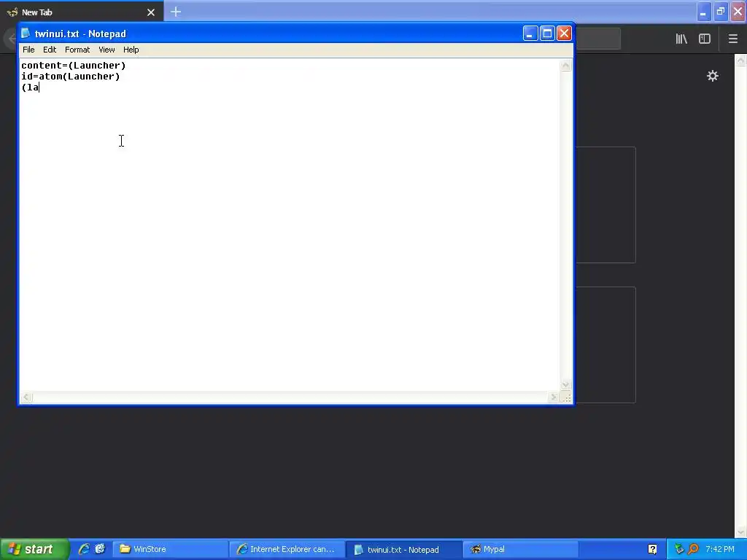
Task: Open the View menu in Notepad
Action: [x=107, y=50]
